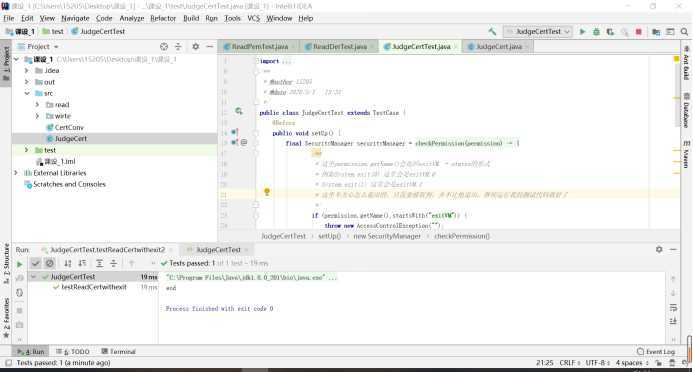The image size is (693, 372).
Task: Select testReadCertwithexit test result
Action: point(94,287)
